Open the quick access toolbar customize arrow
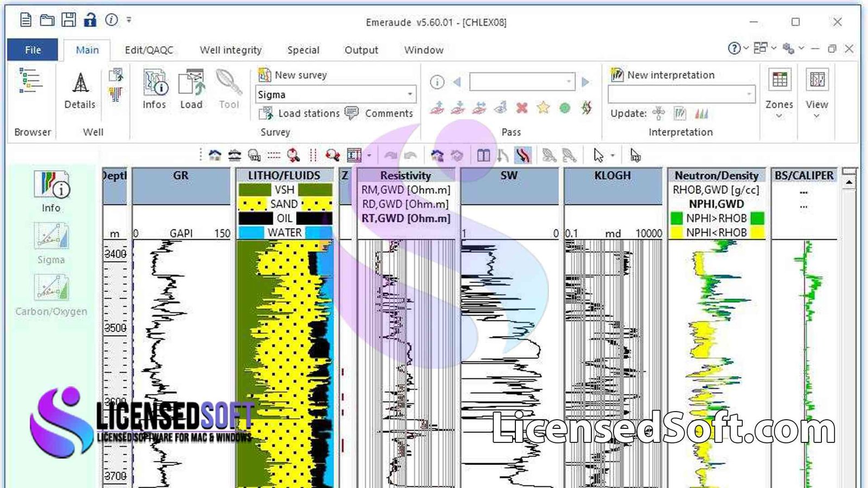 [129, 20]
